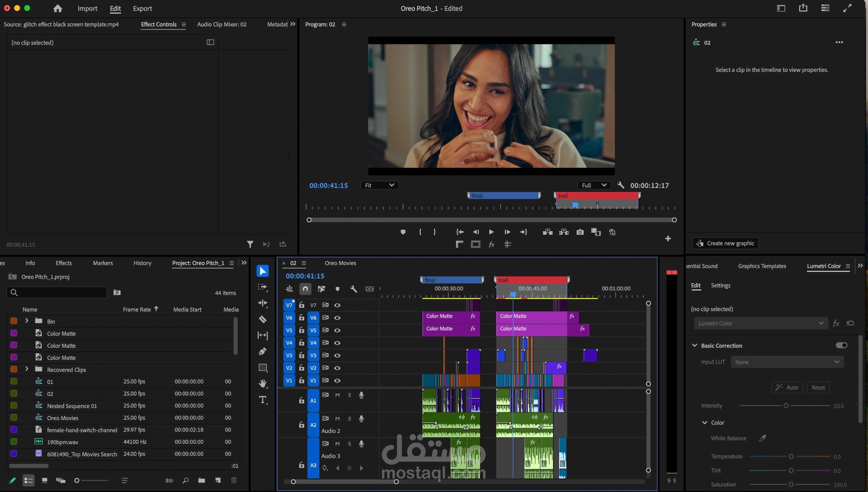Select the Pen tool
The height and width of the screenshot is (492, 868).
coord(262,352)
